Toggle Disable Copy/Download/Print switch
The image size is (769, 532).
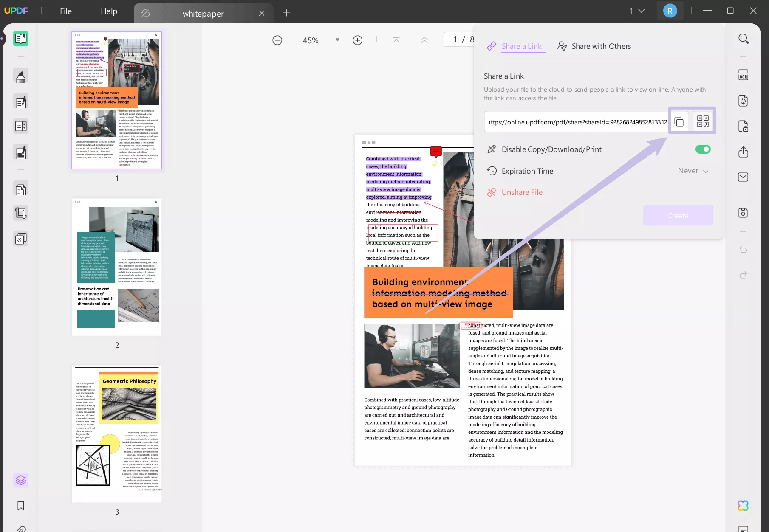click(703, 149)
